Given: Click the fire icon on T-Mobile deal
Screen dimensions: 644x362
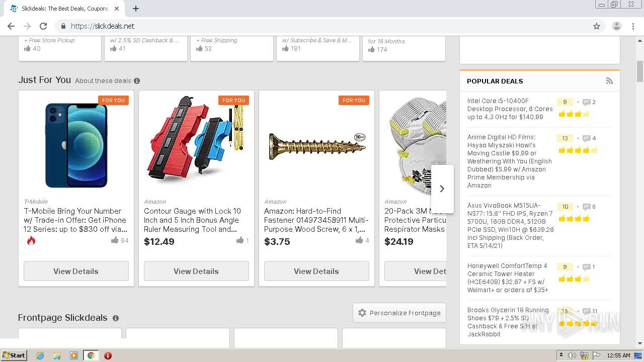Looking at the screenshot, I should 31,241.
